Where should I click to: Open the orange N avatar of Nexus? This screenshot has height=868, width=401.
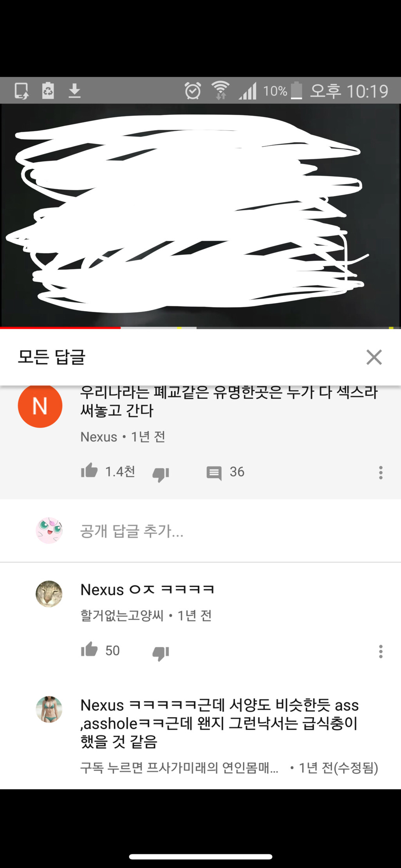point(40,405)
